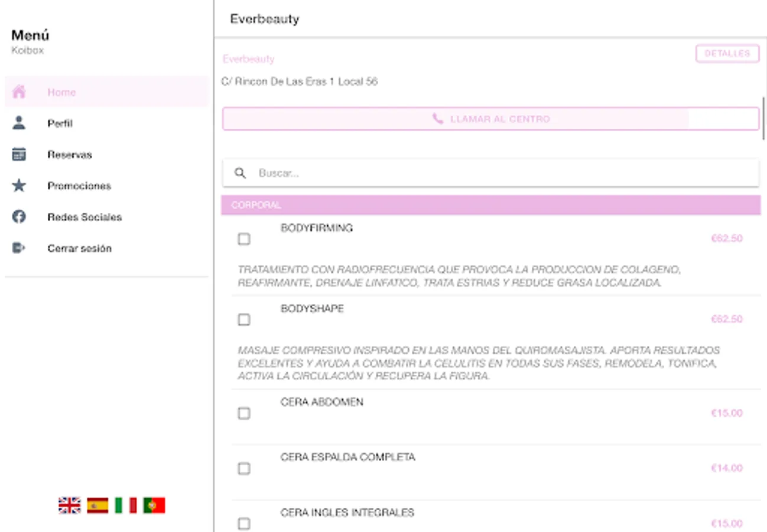The image size is (767, 532).
Task: Go to the Reservas menu item
Action: pos(70,155)
